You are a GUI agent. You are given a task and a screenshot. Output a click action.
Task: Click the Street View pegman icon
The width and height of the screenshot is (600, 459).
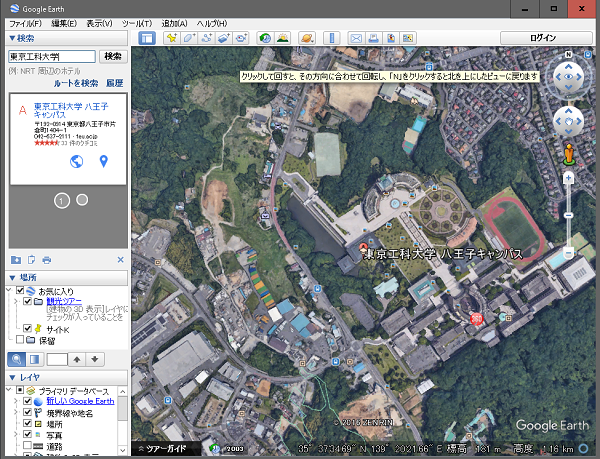[x=569, y=155]
